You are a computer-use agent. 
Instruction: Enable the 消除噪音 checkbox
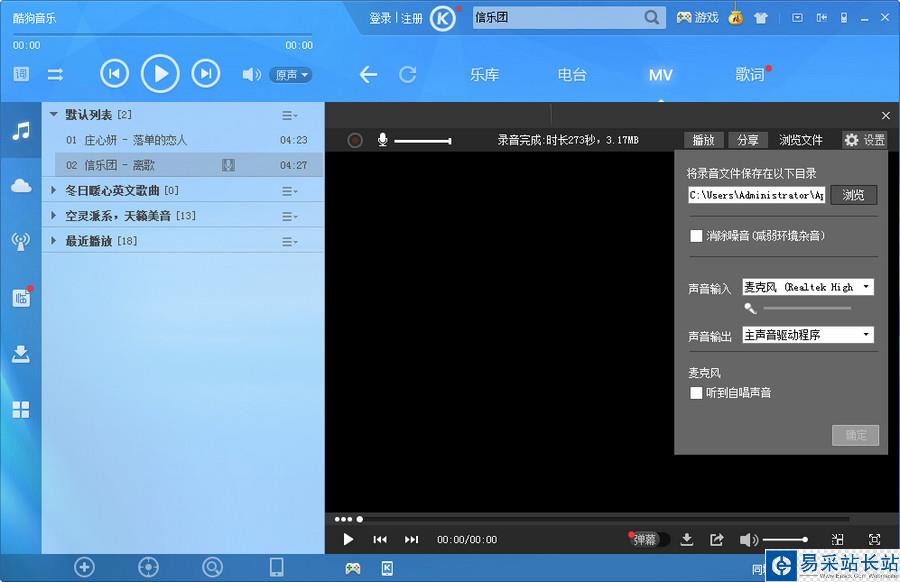coord(696,236)
